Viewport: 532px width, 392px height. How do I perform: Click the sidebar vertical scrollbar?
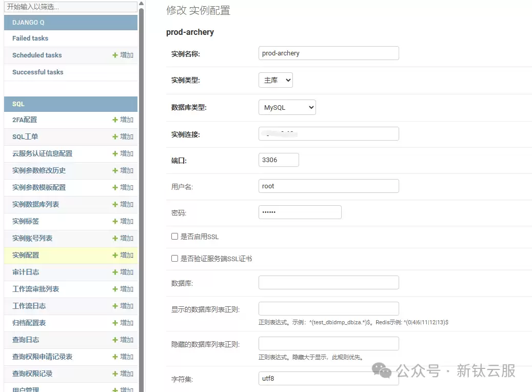point(142,200)
